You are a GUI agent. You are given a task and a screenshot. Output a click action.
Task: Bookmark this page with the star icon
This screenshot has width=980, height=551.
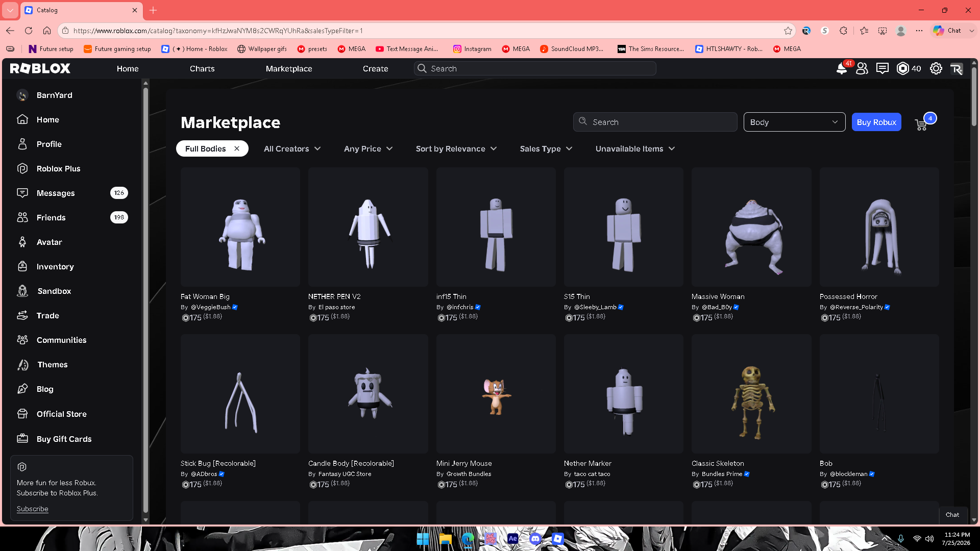pos(788,31)
